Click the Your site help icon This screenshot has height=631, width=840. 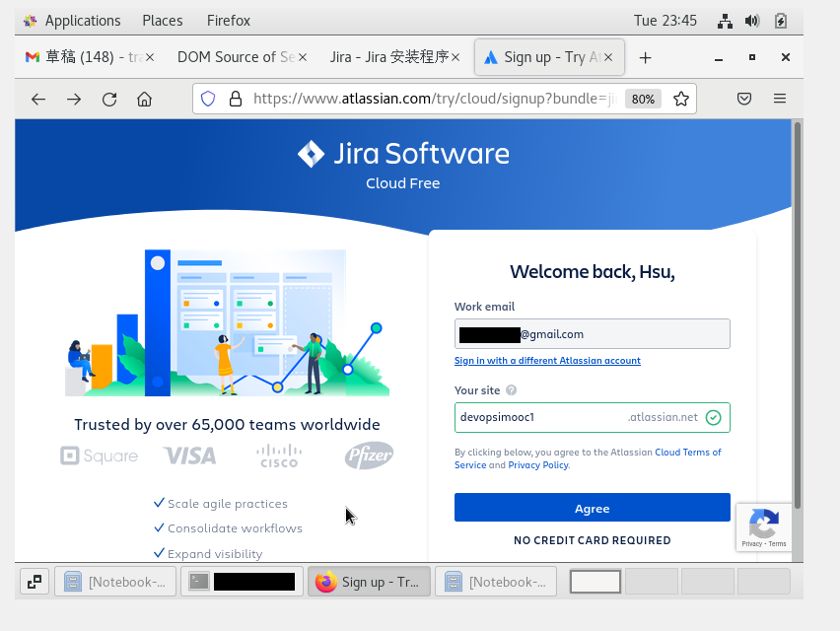click(511, 390)
